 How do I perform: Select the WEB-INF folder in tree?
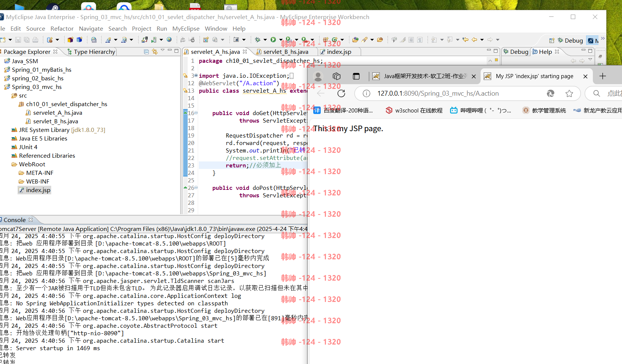34,181
